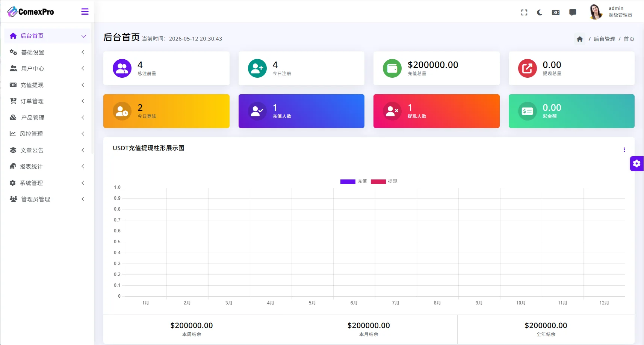Click the home icon in breadcrumb
The width and height of the screenshot is (644, 345).
click(580, 39)
